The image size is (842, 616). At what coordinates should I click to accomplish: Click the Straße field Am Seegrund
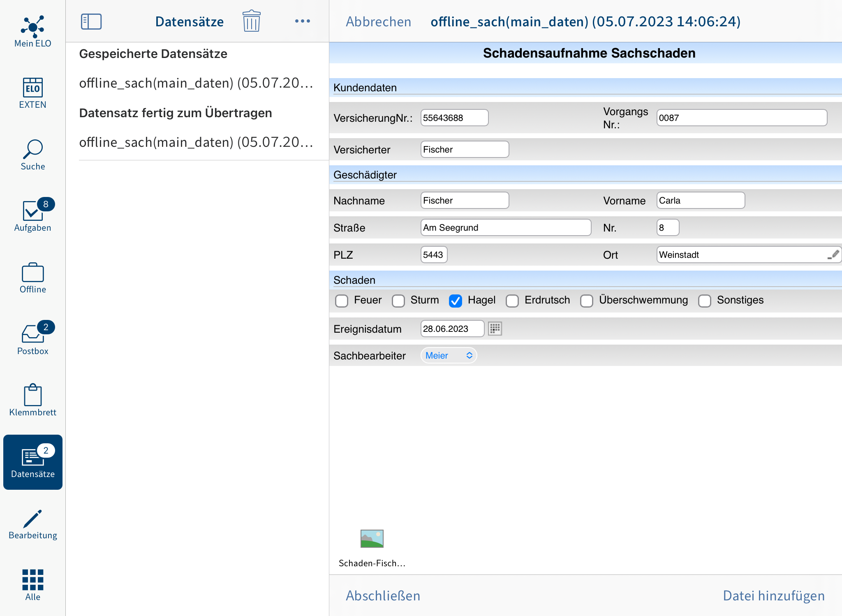pyautogui.click(x=506, y=227)
